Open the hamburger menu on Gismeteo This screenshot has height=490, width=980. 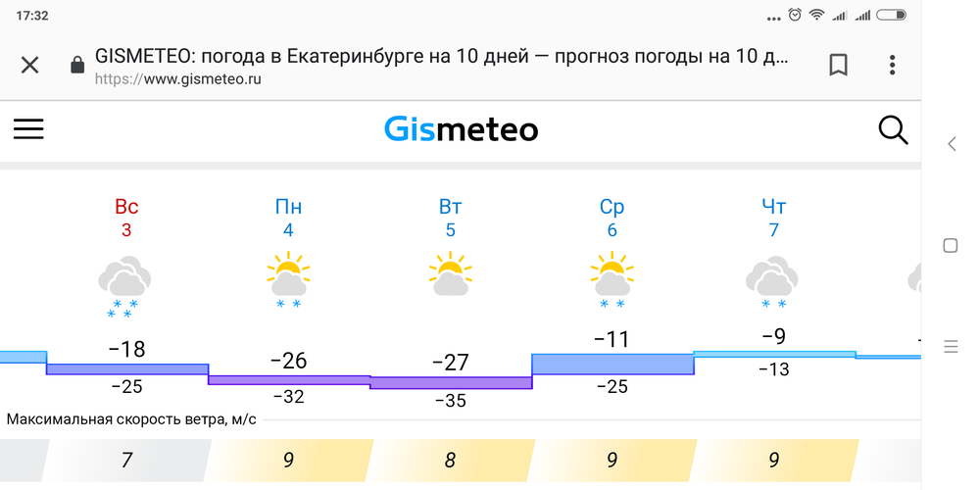tap(28, 128)
